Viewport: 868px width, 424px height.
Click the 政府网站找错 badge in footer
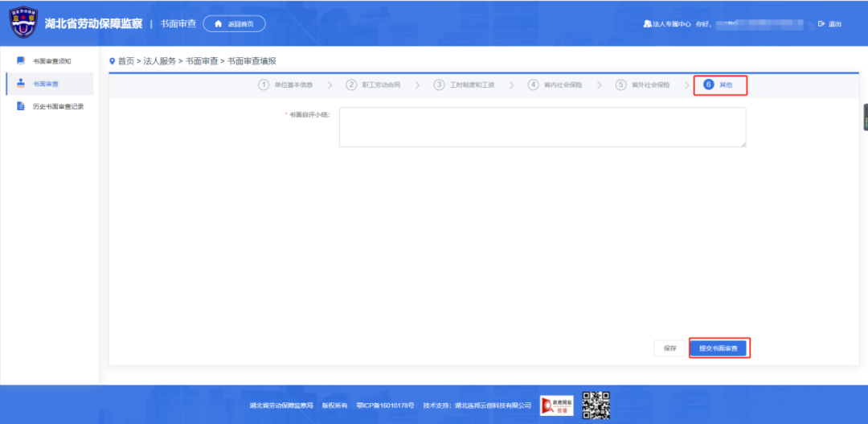(x=556, y=405)
